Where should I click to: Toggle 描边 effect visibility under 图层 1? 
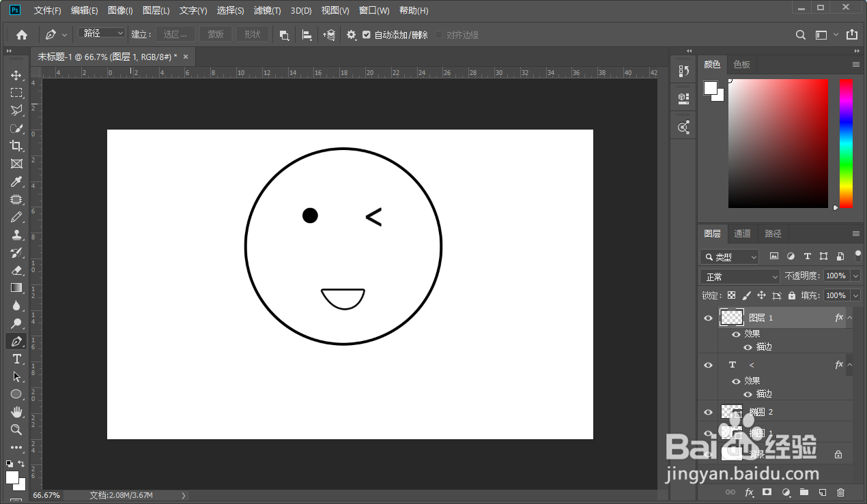point(748,347)
